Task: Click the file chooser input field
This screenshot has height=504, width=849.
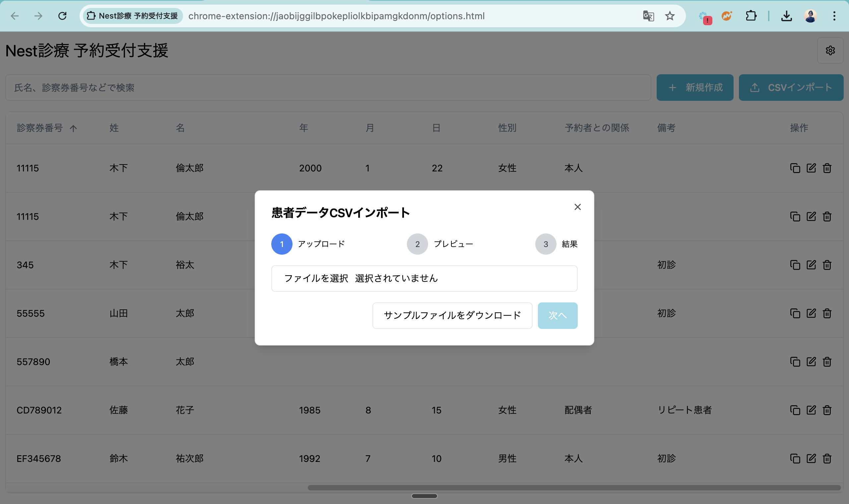Action: (x=424, y=279)
